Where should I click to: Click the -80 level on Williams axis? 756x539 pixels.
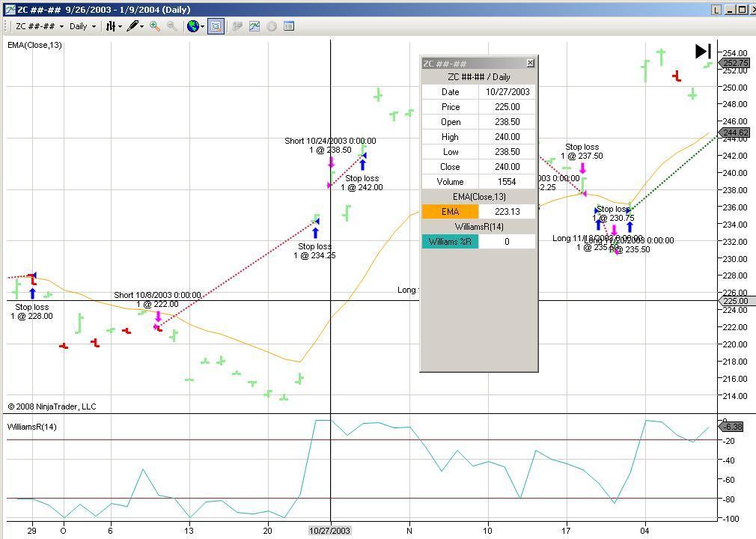pyautogui.click(x=728, y=499)
